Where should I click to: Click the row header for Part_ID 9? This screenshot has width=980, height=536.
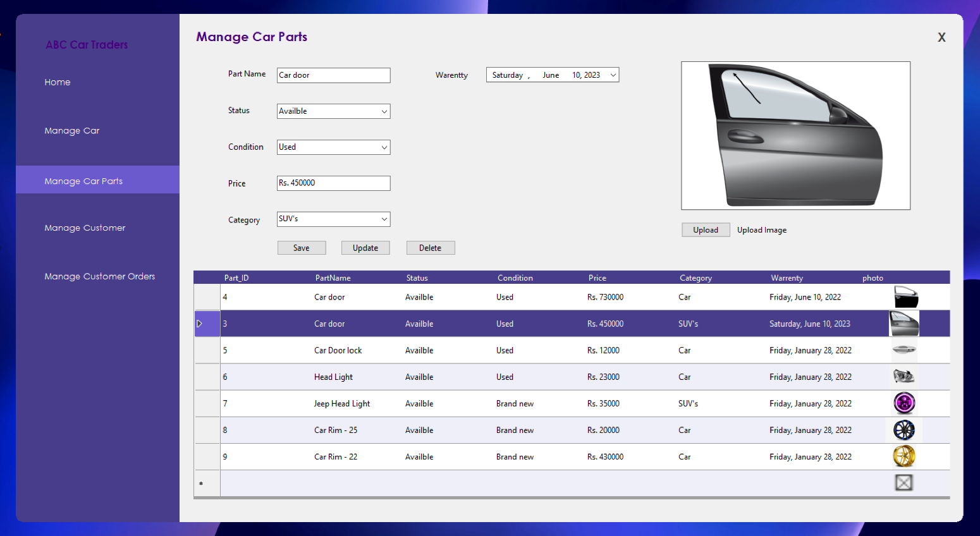pos(207,456)
